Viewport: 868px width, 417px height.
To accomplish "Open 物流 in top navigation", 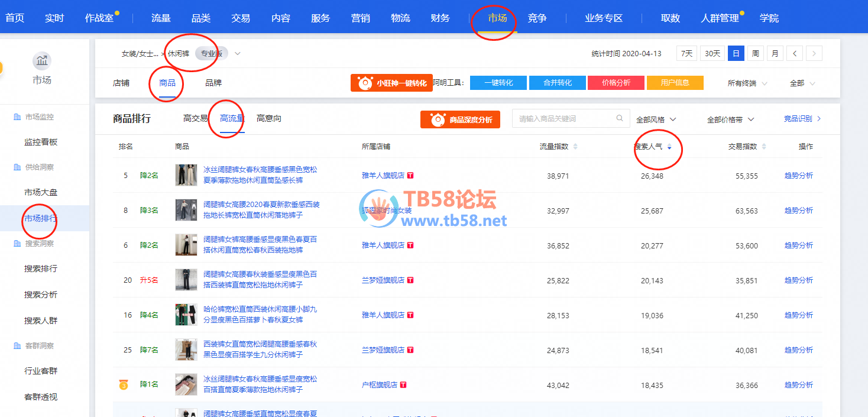I will [x=400, y=18].
